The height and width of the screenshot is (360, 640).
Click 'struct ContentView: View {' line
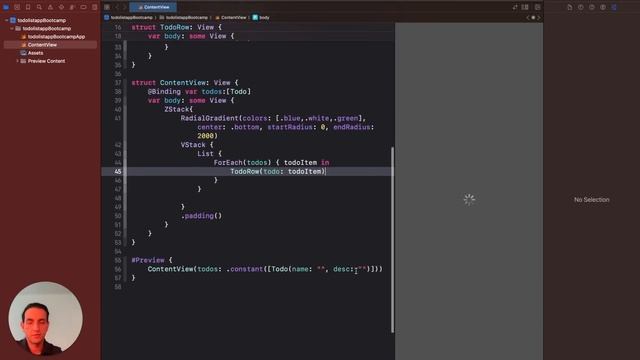(184, 83)
